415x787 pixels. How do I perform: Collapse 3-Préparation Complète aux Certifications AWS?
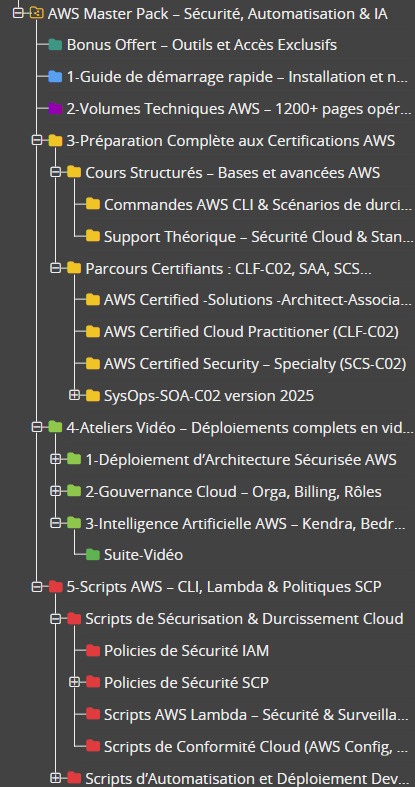[x=37, y=141]
